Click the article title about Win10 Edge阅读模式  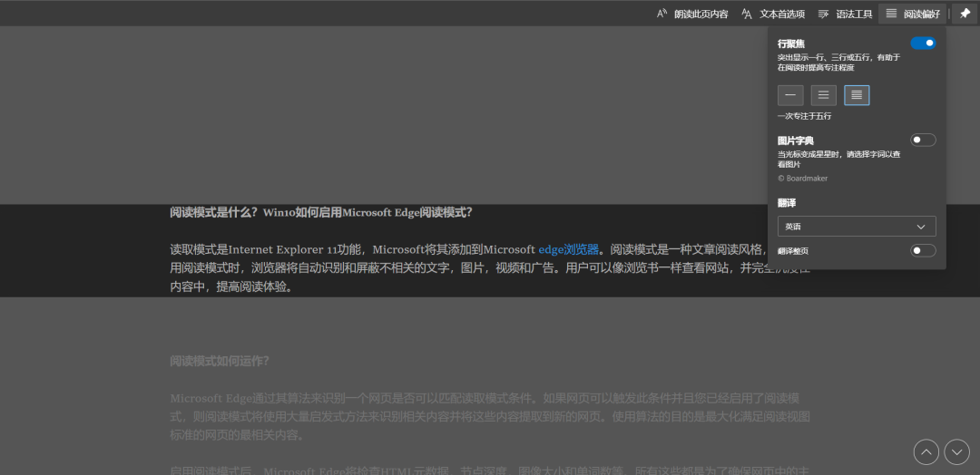[x=321, y=212]
